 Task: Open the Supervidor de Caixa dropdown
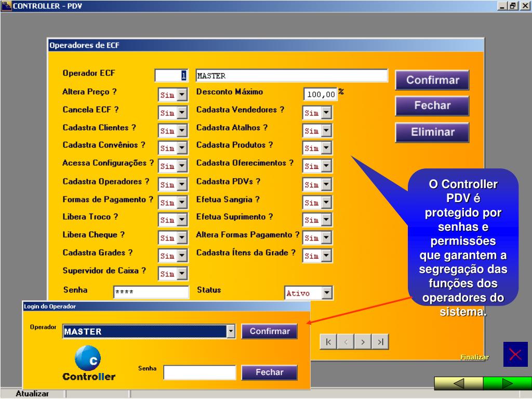coord(182,274)
